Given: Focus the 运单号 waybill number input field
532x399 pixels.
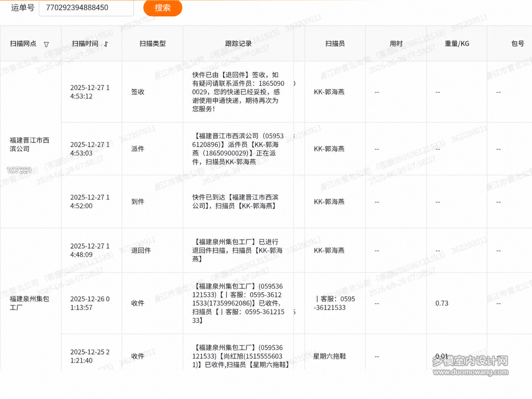Looking at the screenshot, I should (86, 8).
